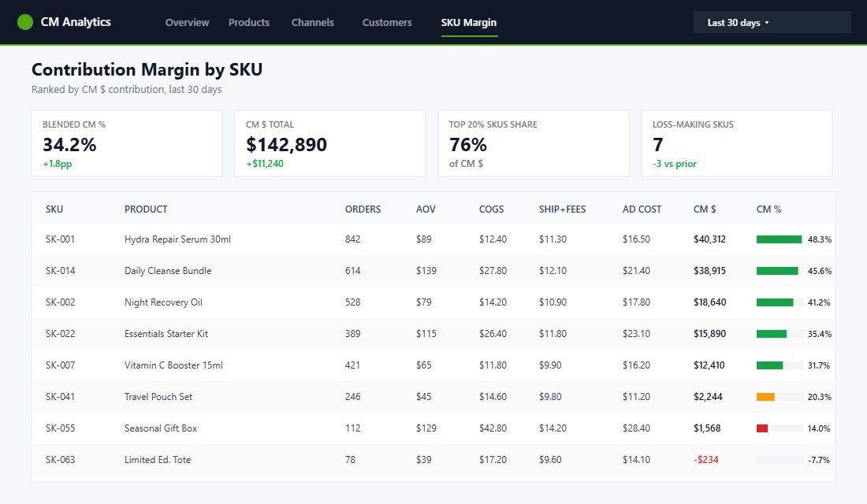
Task: Select the active SKU Margin tab
Action: (x=469, y=22)
